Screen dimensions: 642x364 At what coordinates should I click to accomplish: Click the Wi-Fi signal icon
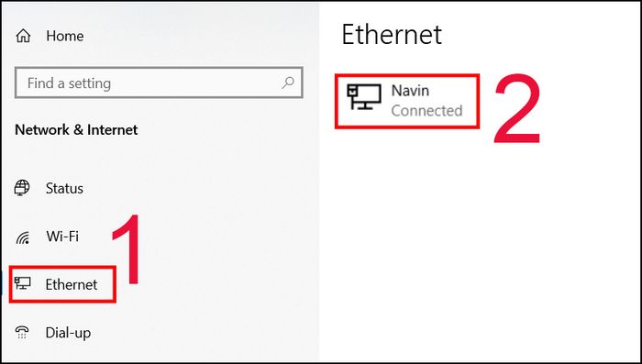pyautogui.click(x=23, y=237)
